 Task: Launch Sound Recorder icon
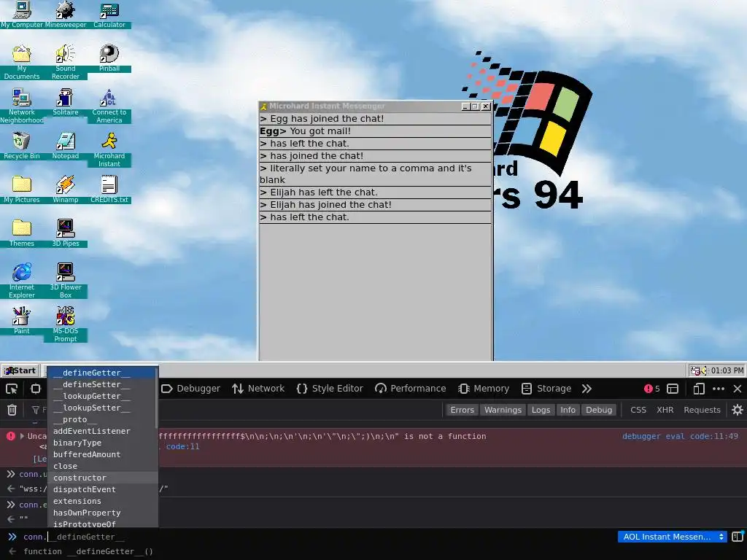(x=66, y=62)
